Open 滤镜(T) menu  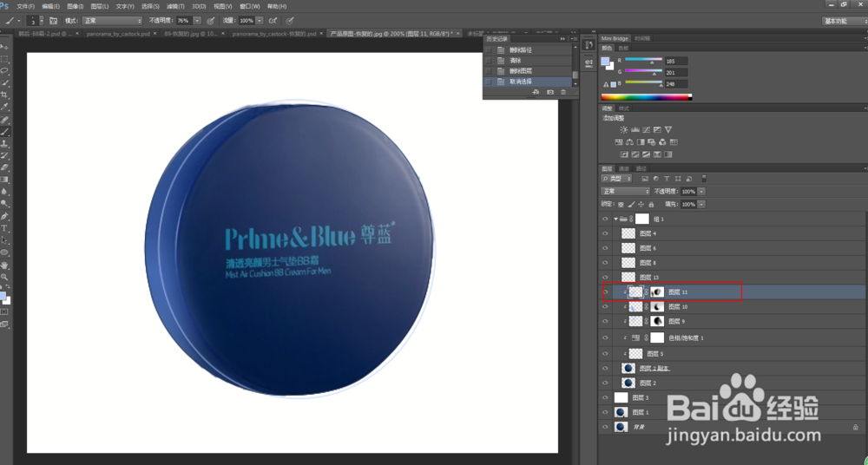tap(175, 6)
